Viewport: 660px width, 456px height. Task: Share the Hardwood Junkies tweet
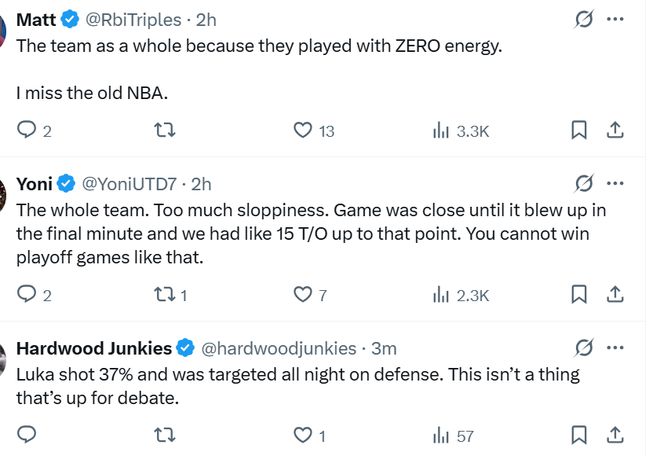[616, 435]
